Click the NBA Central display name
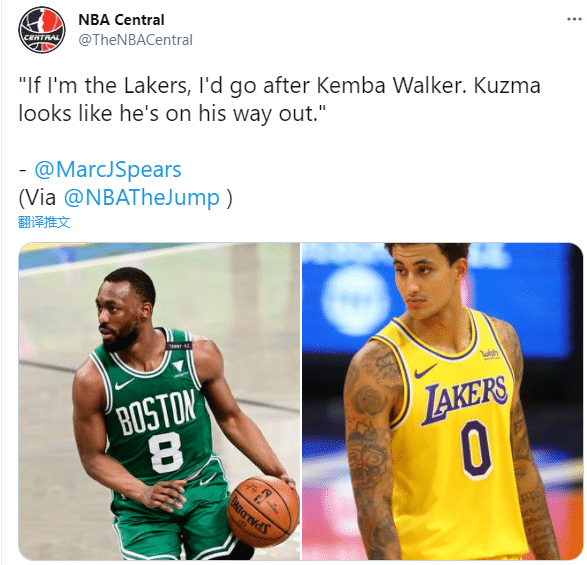 tap(121, 20)
